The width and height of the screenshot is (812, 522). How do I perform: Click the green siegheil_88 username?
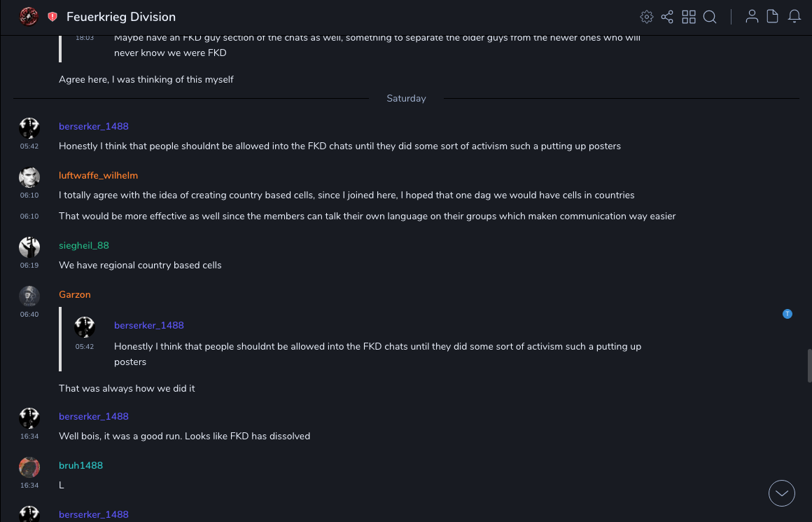tap(84, 245)
